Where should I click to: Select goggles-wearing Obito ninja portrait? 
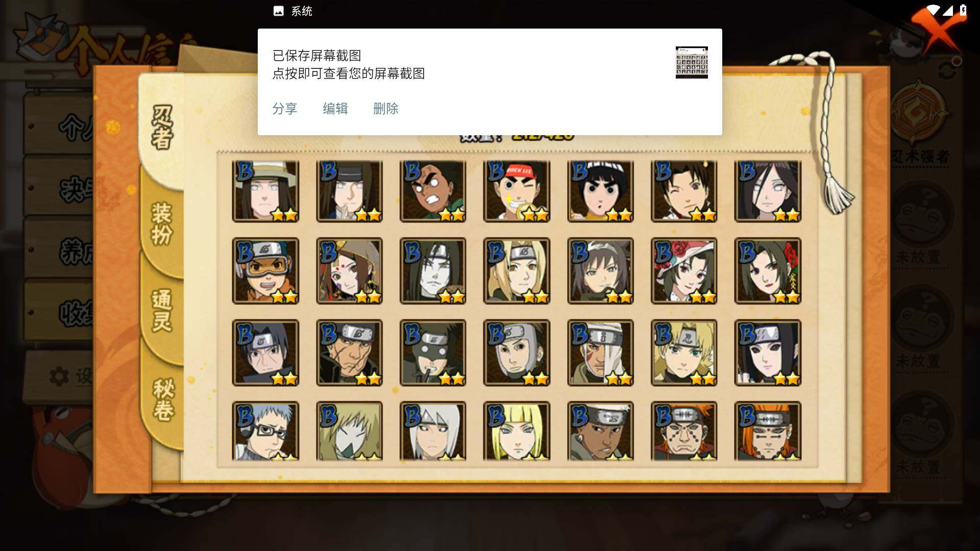265,271
